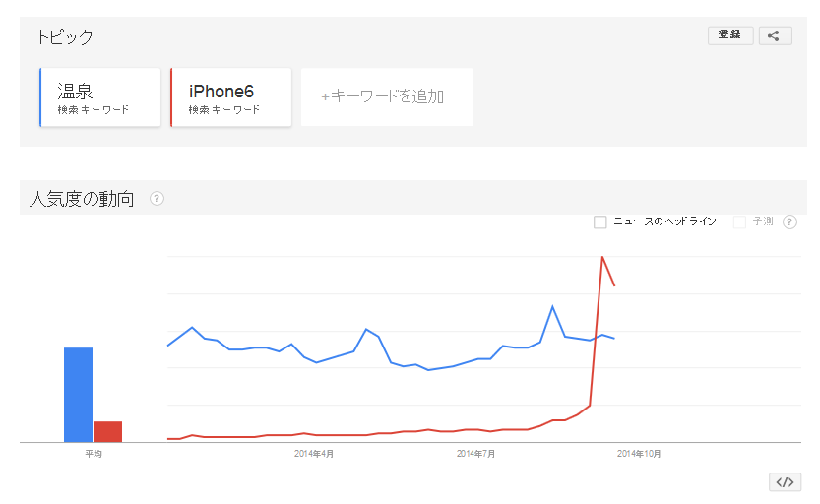Screen dimensions: 820x504
Task: Click the share icon button
Action: [x=775, y=35]
